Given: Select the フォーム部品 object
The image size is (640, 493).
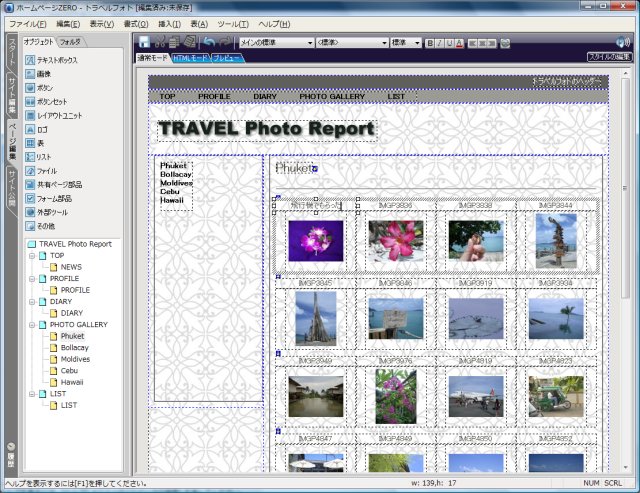Looking at the screenshot, I should (x=48, y=199).
